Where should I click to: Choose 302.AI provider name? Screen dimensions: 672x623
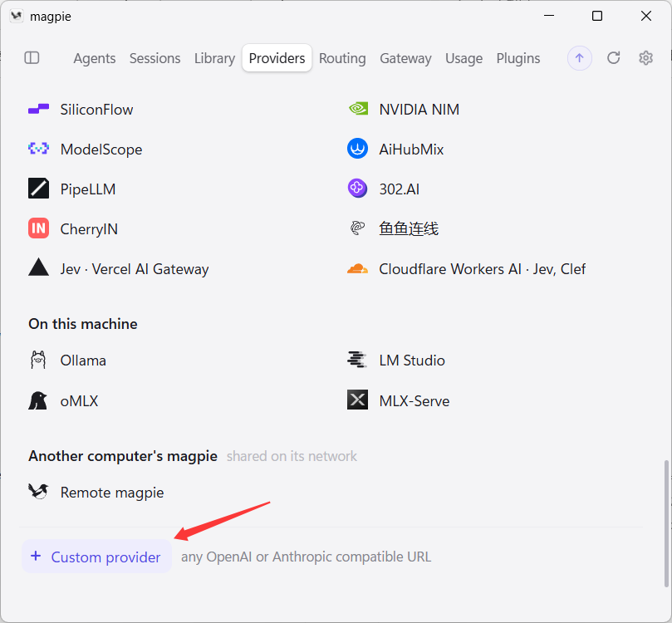(400, 189)
